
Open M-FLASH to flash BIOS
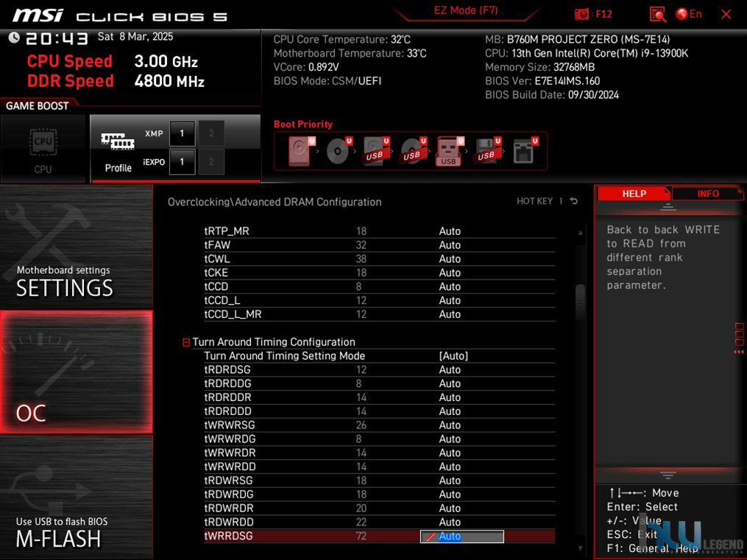pyautogui.click(x=77, y=497)
